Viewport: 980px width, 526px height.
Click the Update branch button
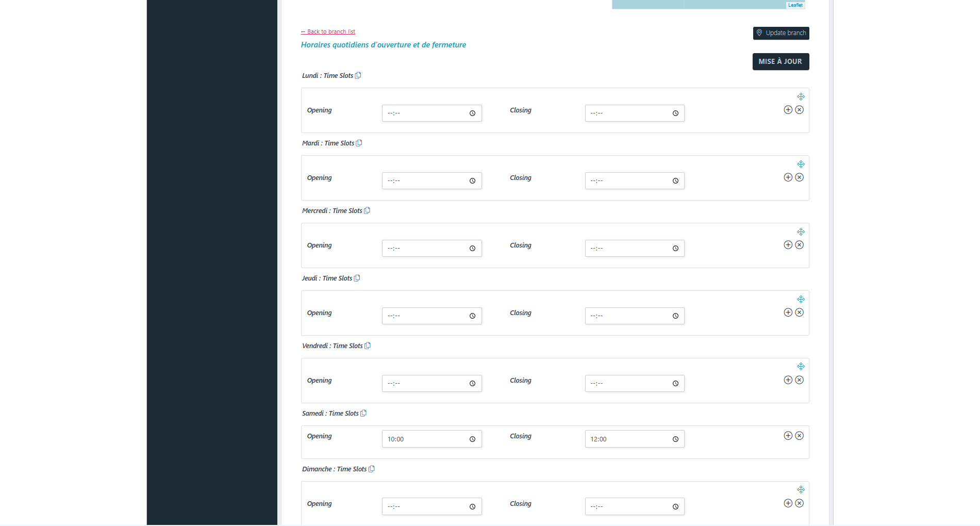pyautogui.click(x=781, y=33)
